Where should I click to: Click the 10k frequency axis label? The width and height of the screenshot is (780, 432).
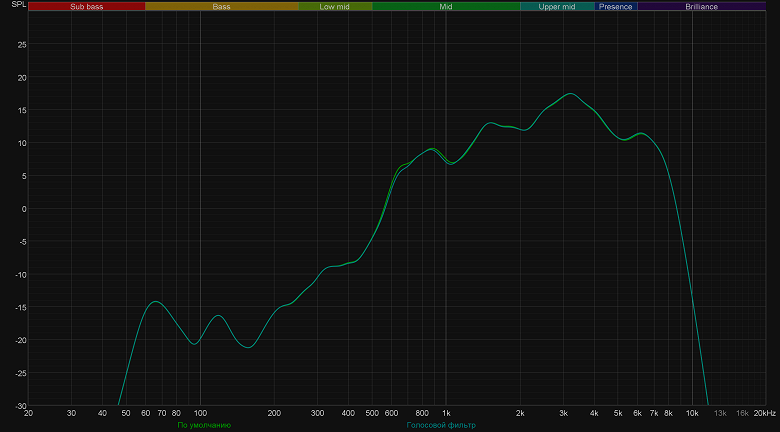click(692, 414)
